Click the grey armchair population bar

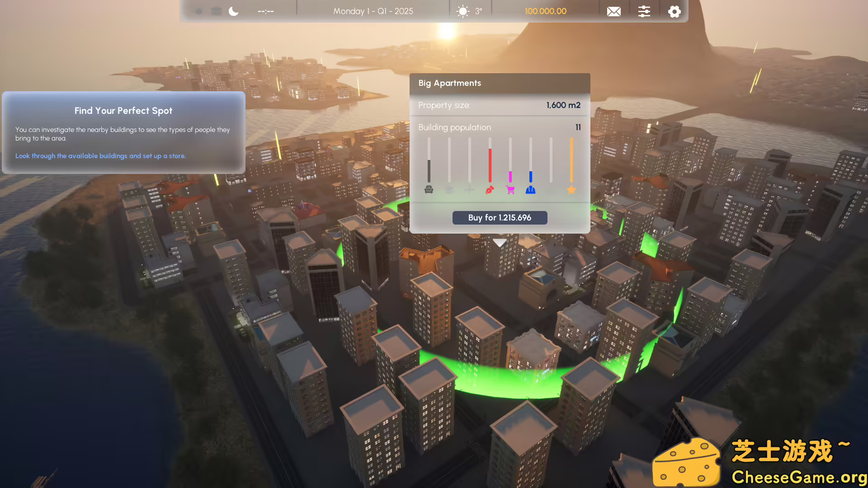click(x=429, y=160)
